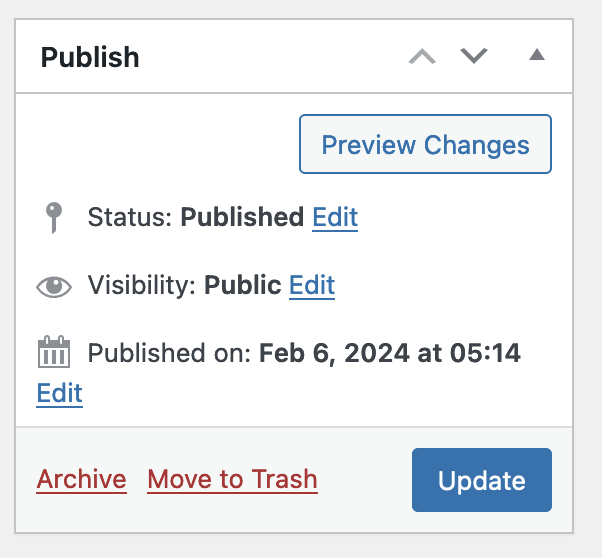Click the Publish panel heading
The height and width of the screenshot is (558, 602).
click(x=90, y=57)
